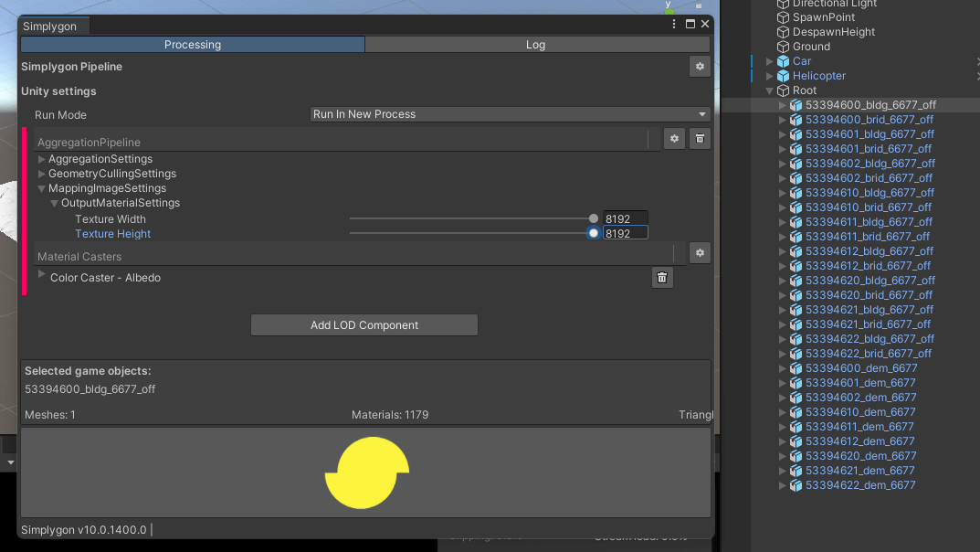
Task: Click the Simplygon v10.0.1400.0 status text
Action: tap(84, 530)
